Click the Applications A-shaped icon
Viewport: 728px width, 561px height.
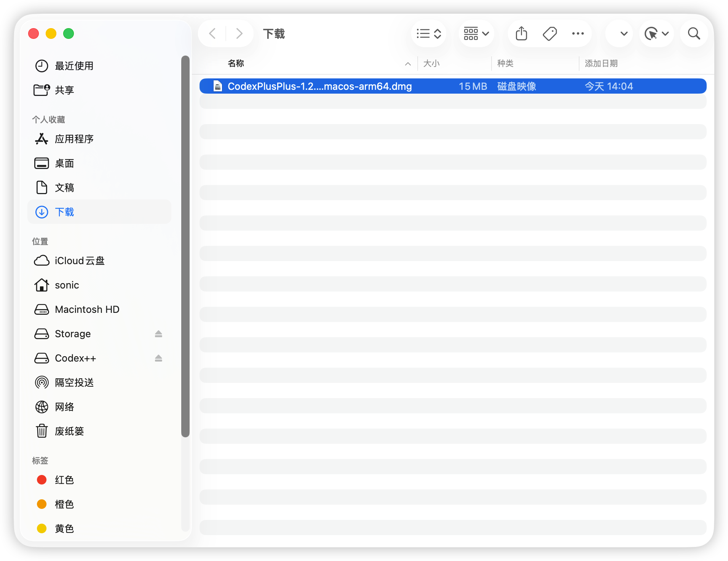click(x=42, y=139)
